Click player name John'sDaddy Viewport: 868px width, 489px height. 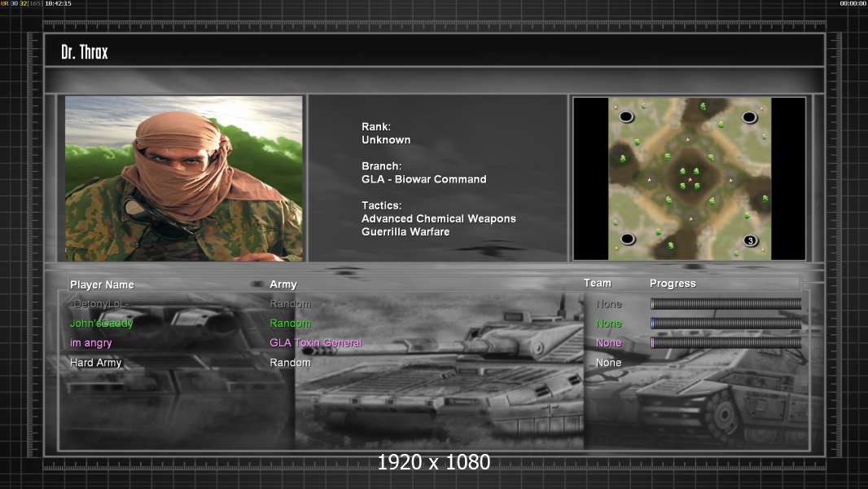click(x=102, y=324)
